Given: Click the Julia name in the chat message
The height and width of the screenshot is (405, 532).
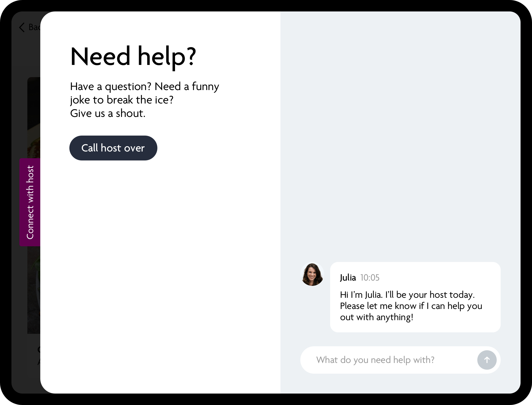Looking at the screenshot, I should pyautogui.click(x=348, y=278).
